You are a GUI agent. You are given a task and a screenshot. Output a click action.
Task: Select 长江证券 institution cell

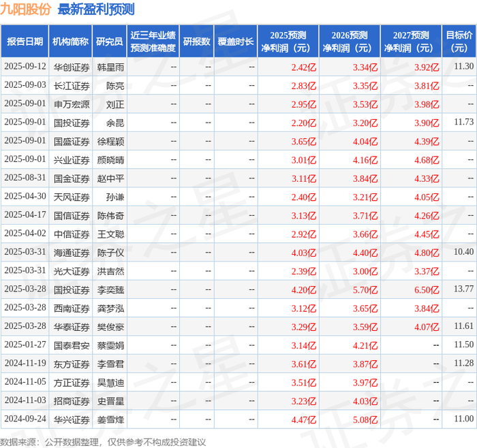(x=72, y=86)
